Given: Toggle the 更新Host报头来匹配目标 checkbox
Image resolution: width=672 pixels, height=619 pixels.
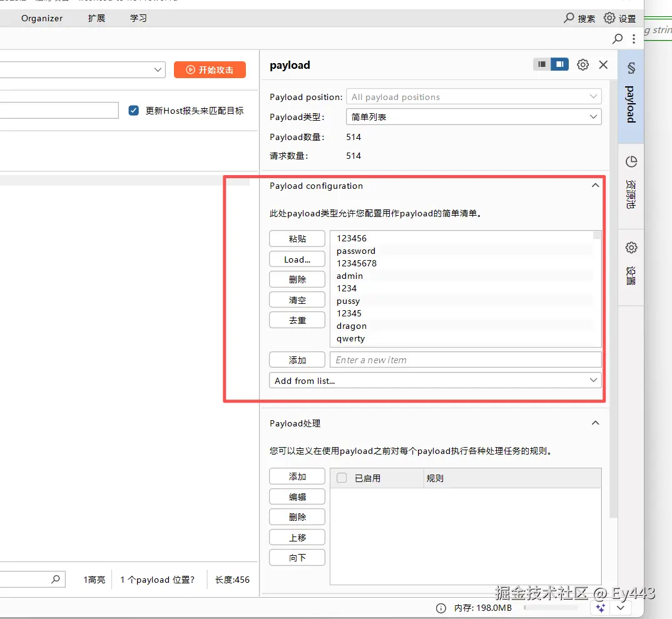Looking at the screenshot, I should (x=133, y=111).
